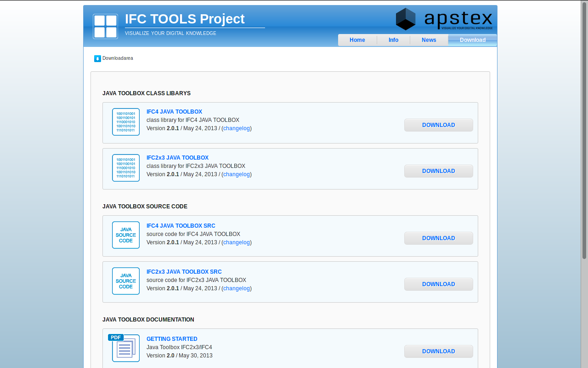Click Java source code icon for IFC4 SRC

pyautogui.click(x=126, y=235)
